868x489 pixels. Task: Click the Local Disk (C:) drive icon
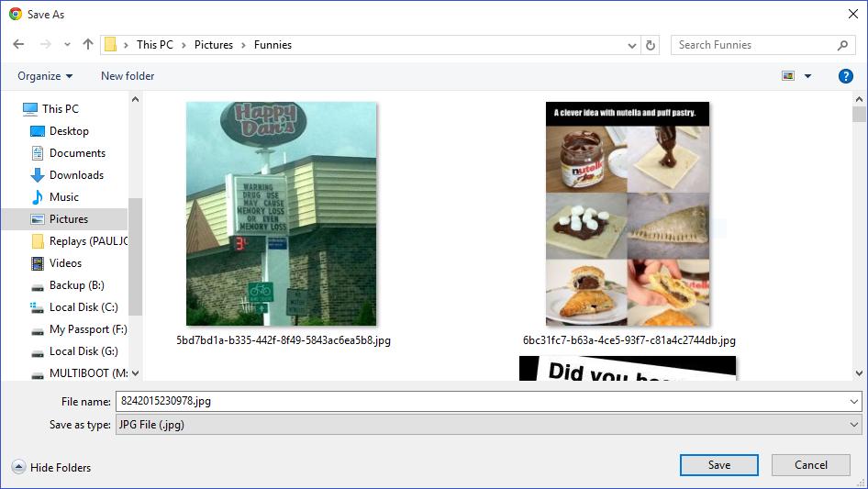[x=37, y=307]
